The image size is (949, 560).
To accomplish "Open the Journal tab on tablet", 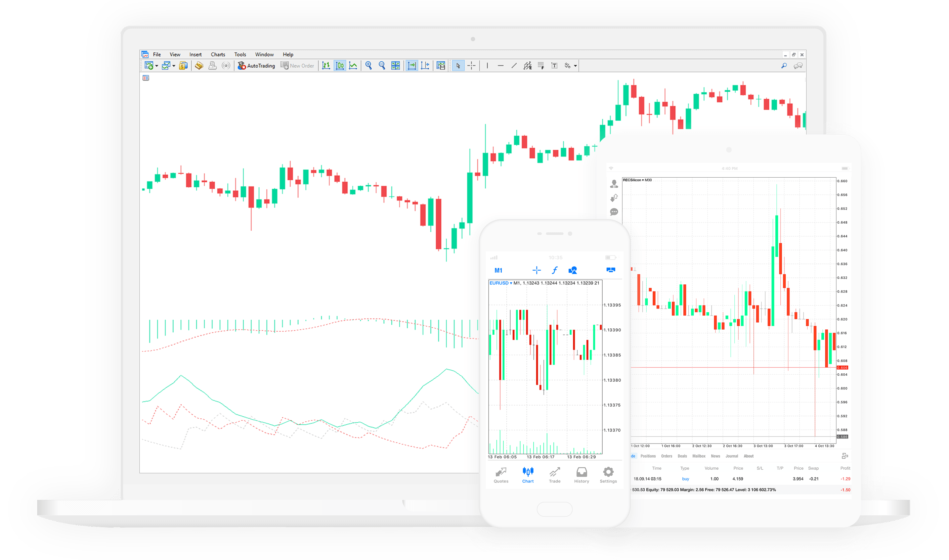I will point(732,456).
